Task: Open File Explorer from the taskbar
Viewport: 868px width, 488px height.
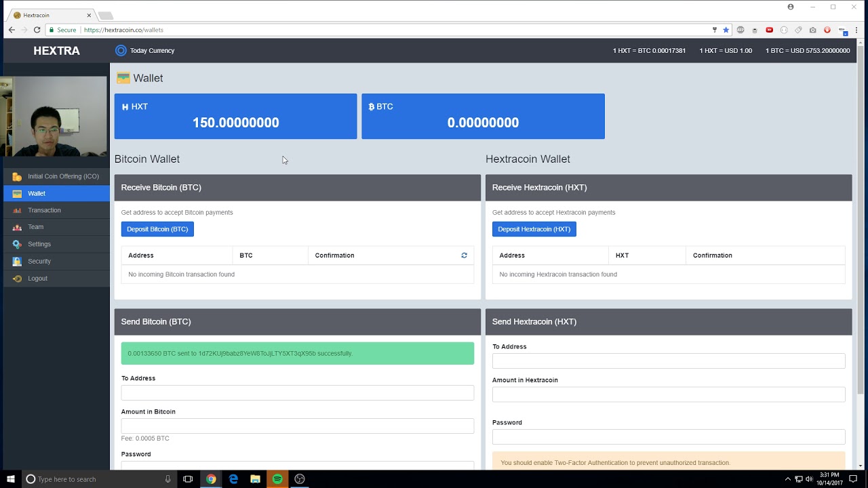Action: (255, 479)
